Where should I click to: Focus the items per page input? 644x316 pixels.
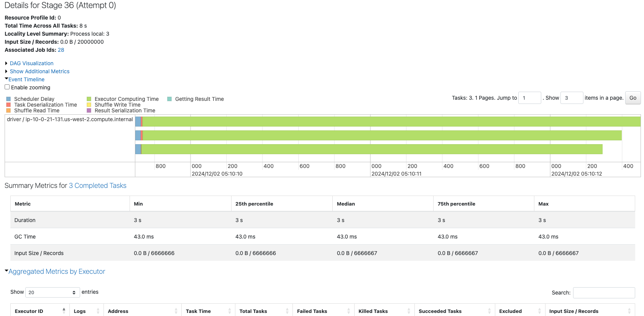click(572, 98)
